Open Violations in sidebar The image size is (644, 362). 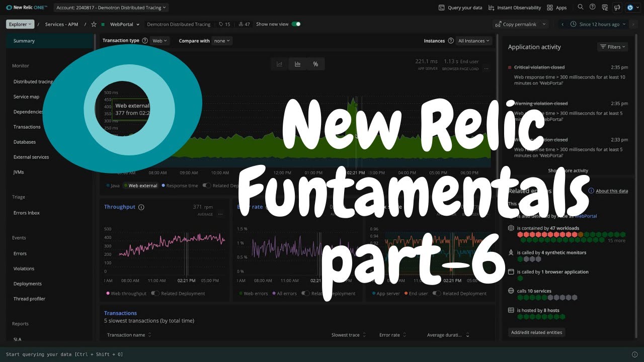24,269
